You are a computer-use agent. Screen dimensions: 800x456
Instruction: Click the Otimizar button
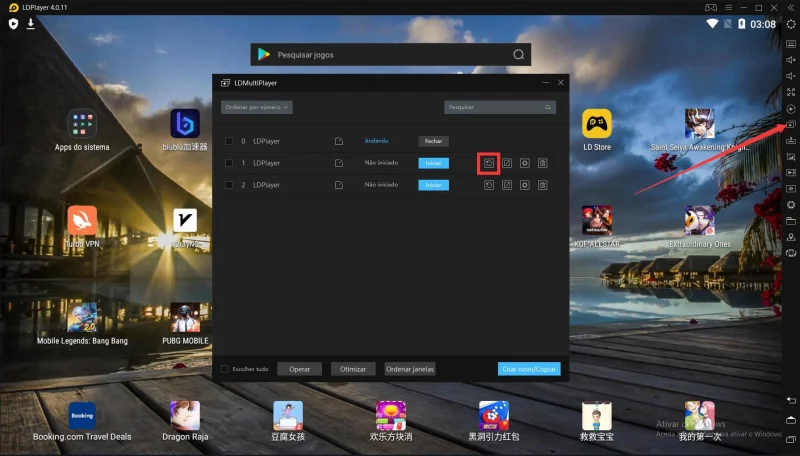[353, 369]
